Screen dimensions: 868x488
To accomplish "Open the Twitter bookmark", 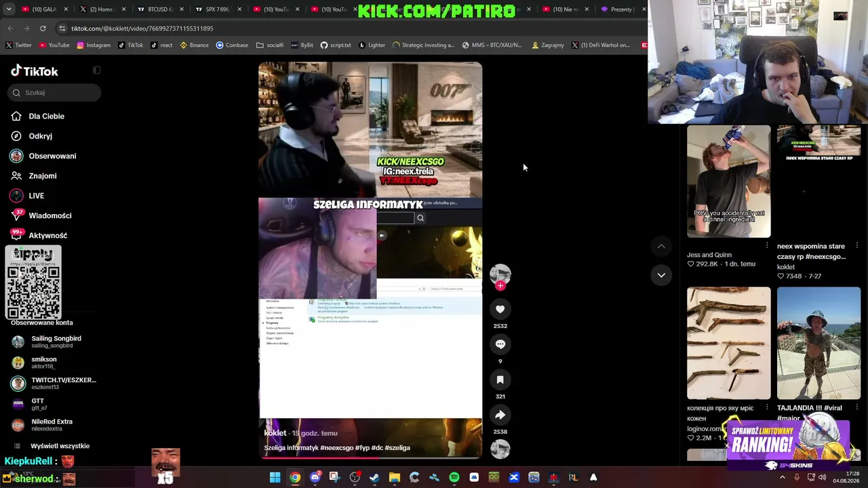I will coord(18,45).
